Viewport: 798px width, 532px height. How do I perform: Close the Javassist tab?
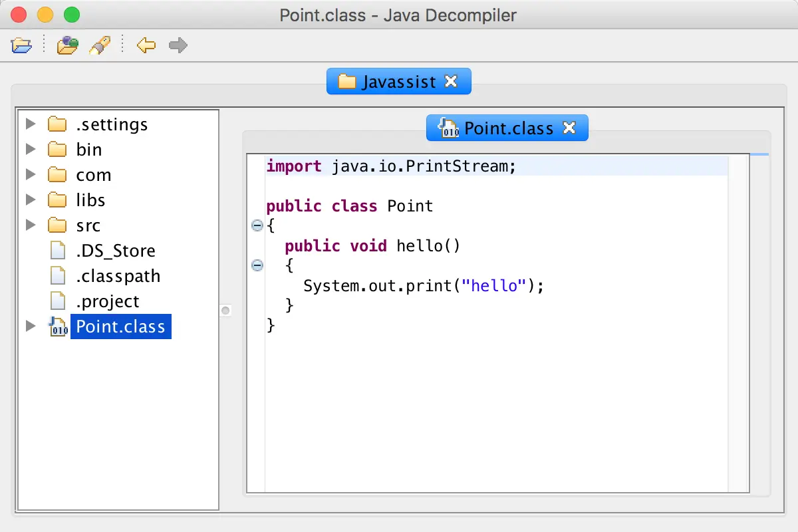451,81
